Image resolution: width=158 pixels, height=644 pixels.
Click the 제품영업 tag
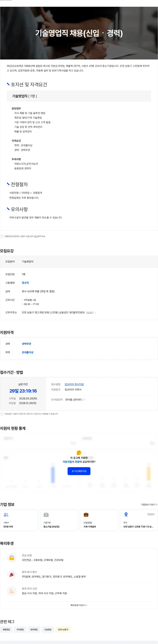6,629
